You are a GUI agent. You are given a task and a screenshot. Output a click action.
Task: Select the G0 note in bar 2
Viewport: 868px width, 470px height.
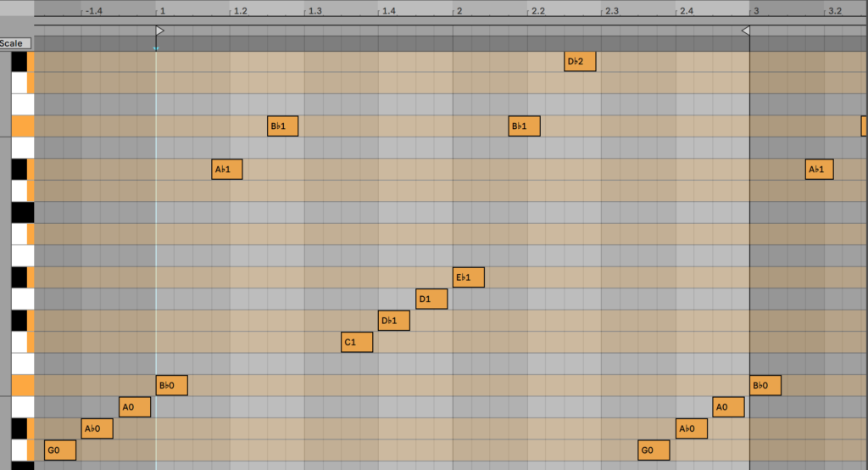click(x=654, y=450)
